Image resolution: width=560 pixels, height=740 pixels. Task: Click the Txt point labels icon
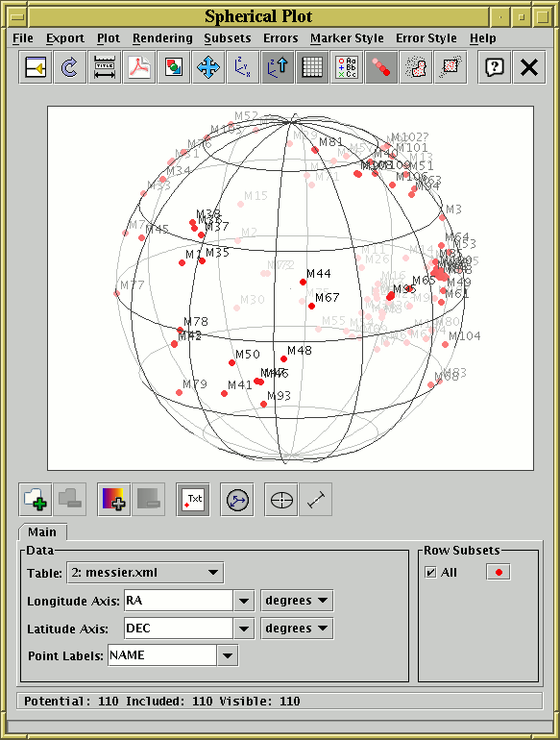(x=192, y=500)
